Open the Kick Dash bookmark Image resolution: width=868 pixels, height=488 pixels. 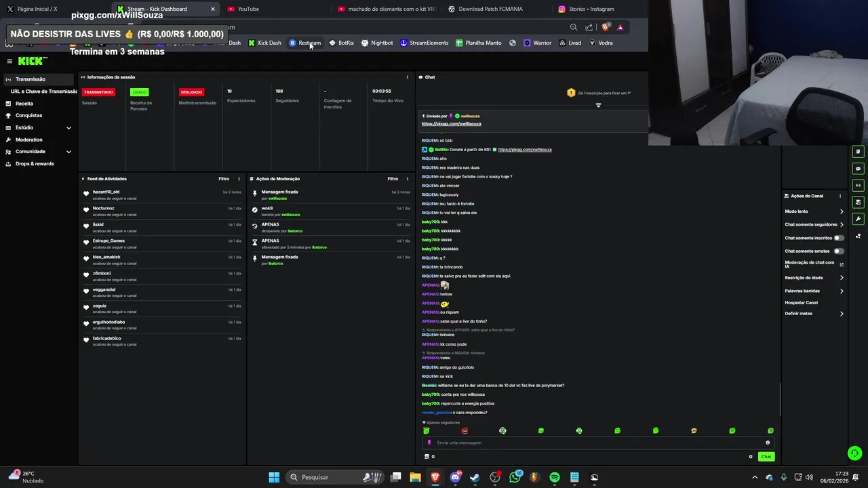[x=264, y=43]
